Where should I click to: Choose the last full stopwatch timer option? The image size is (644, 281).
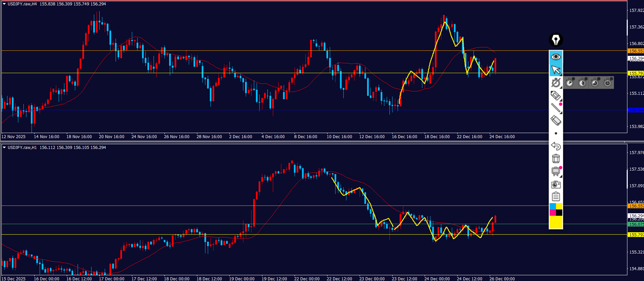[608, 83]
